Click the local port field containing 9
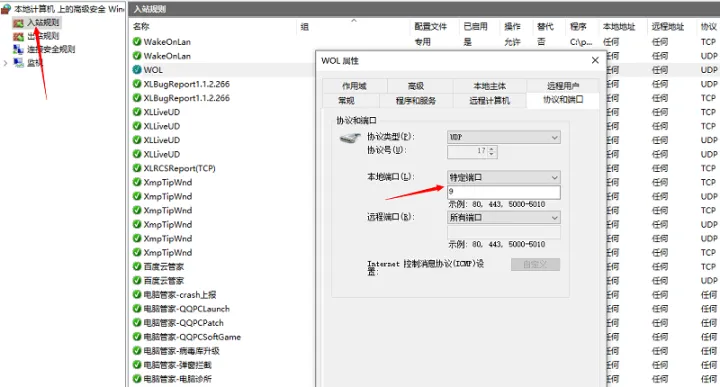Viewport: 720px width, 387px height. [x=504, y=192]
